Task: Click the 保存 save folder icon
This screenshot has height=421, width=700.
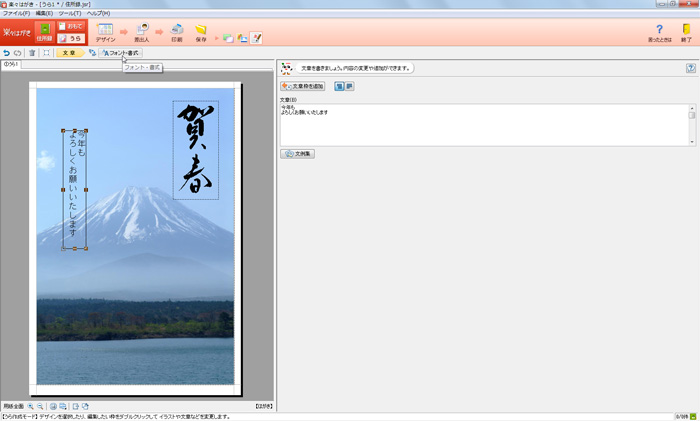Action: [201, 32]
